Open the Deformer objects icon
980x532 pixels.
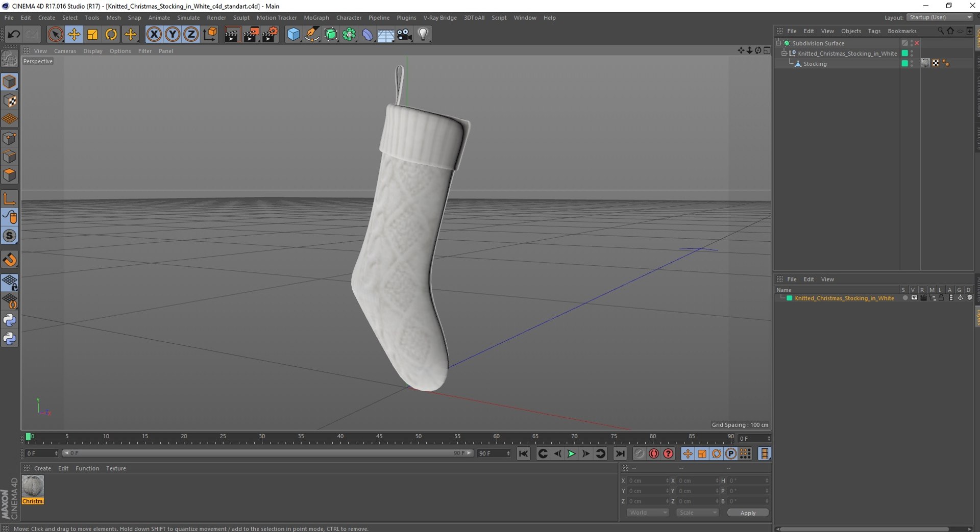coord(367,35)
